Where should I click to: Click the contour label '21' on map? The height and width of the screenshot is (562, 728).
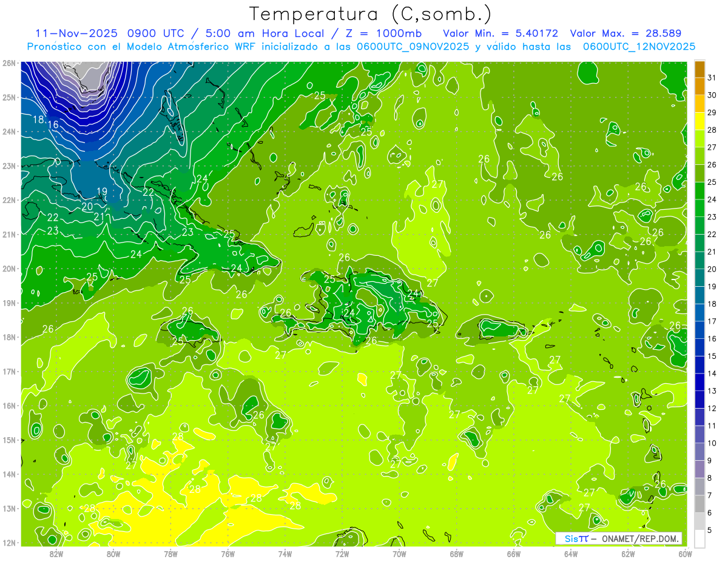[100, 216]
